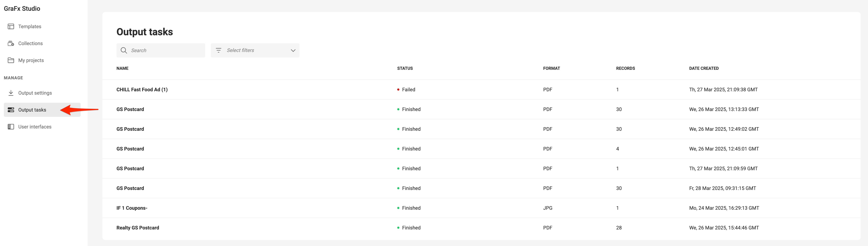
Task: Focus the Search input field
Action: click(161, 50)
